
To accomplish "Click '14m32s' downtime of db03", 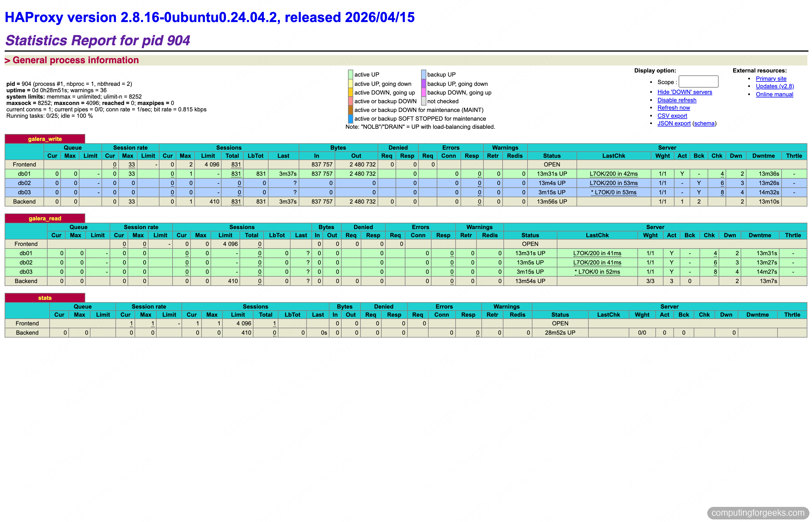I will click(768, 192).
